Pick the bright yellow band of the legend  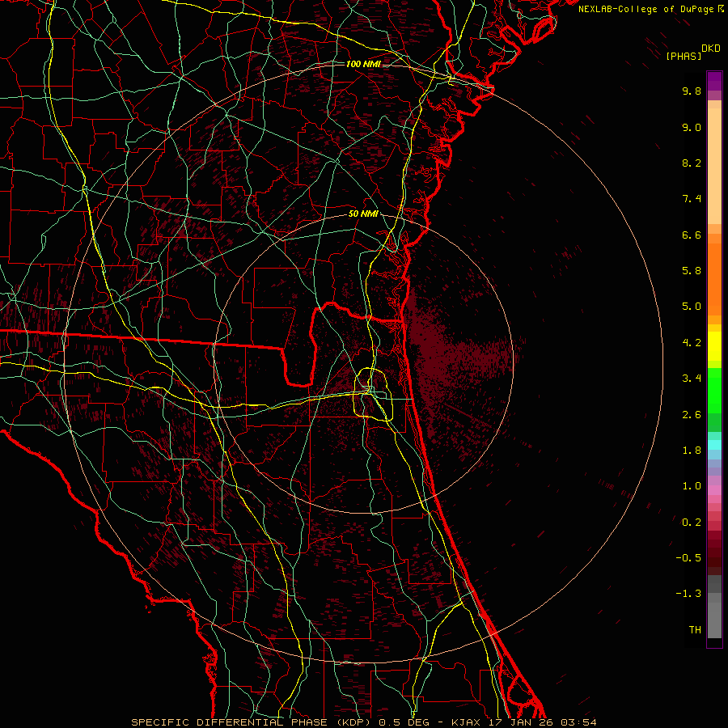714,346
